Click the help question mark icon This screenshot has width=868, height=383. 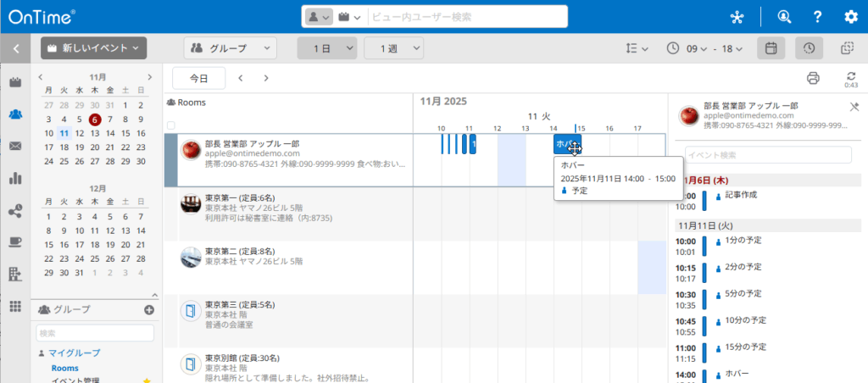[x=817, y=17]
